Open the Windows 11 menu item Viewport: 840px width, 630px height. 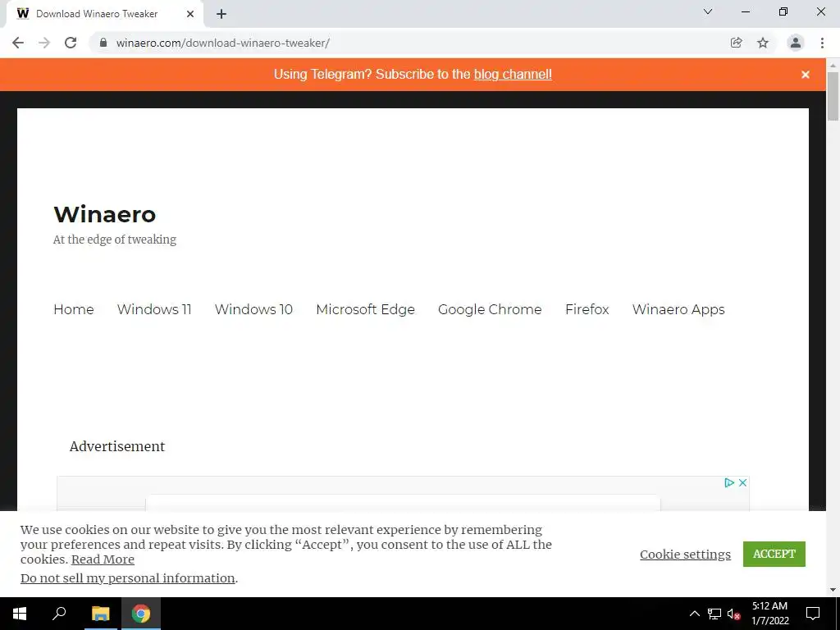tap(154, 309)
